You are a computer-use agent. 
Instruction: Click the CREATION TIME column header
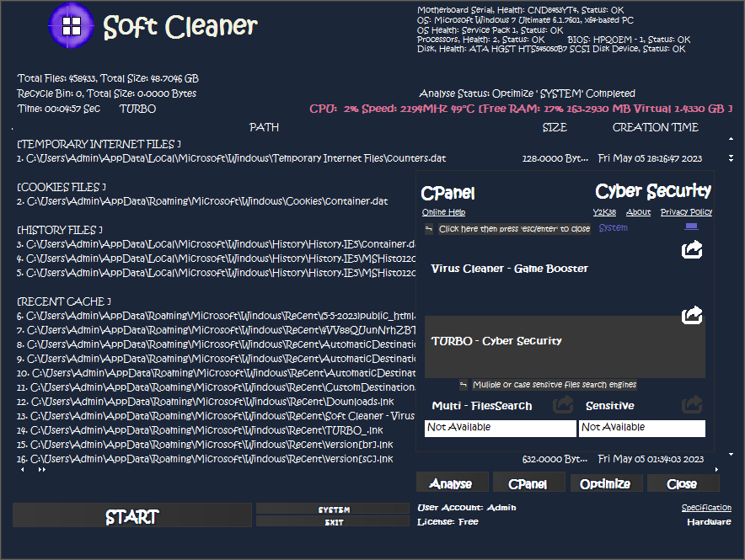(x=655, y=127)
